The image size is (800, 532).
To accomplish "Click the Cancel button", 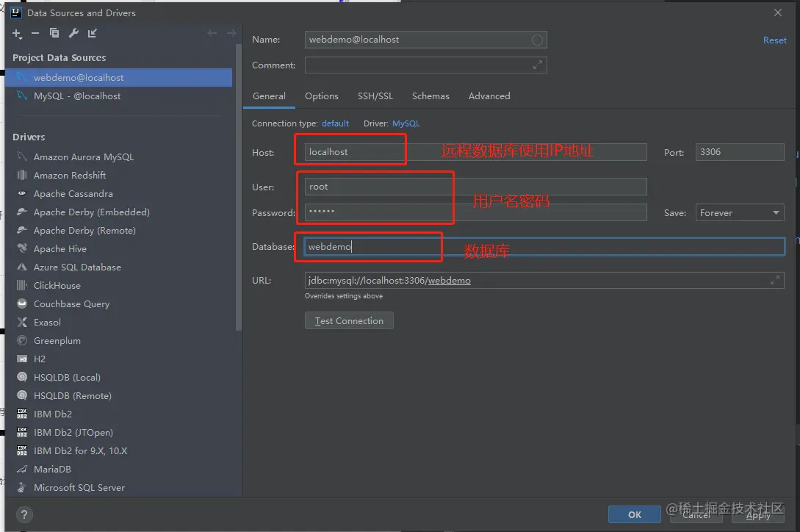I will (696, 514).
